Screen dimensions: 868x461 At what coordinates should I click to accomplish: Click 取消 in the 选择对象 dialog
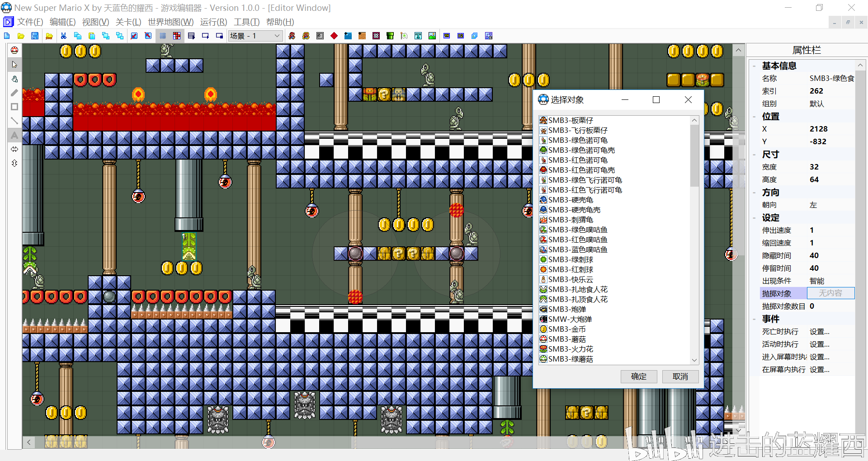(680, 376)
